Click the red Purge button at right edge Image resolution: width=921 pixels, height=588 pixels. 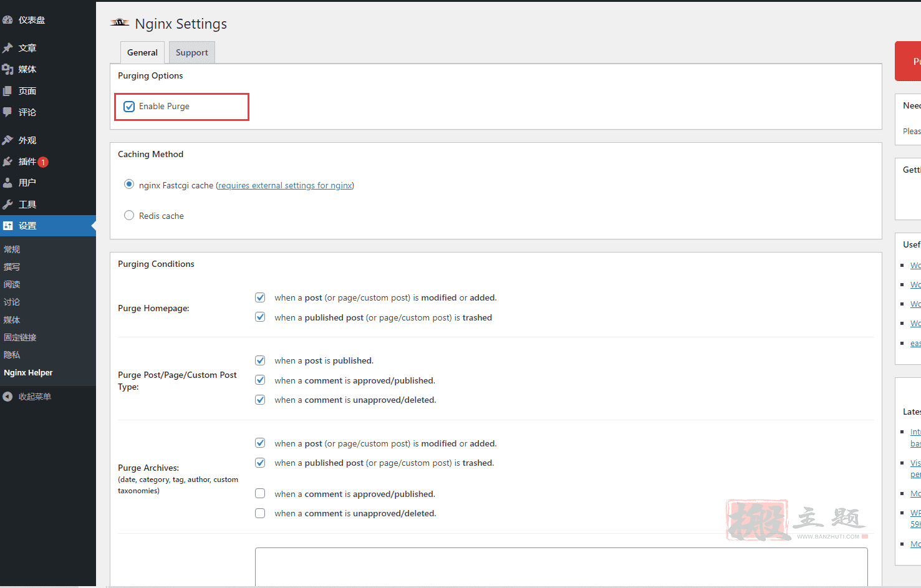[x=908, y=61]
